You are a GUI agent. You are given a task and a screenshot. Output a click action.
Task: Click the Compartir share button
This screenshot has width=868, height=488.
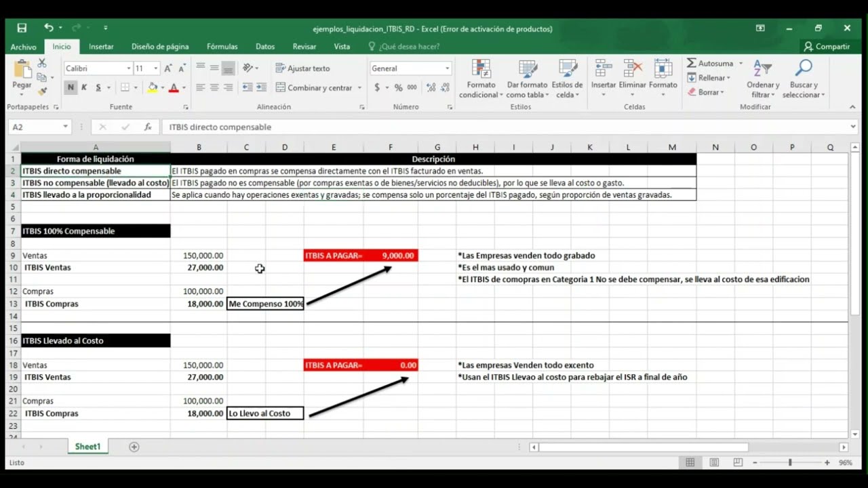pyautogui.click(x=826, y=47)
